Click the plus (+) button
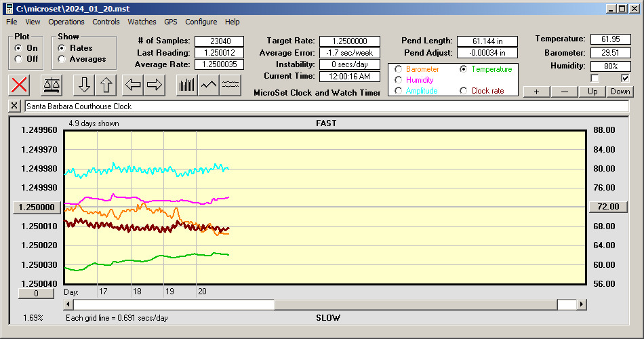 [537, 92]
